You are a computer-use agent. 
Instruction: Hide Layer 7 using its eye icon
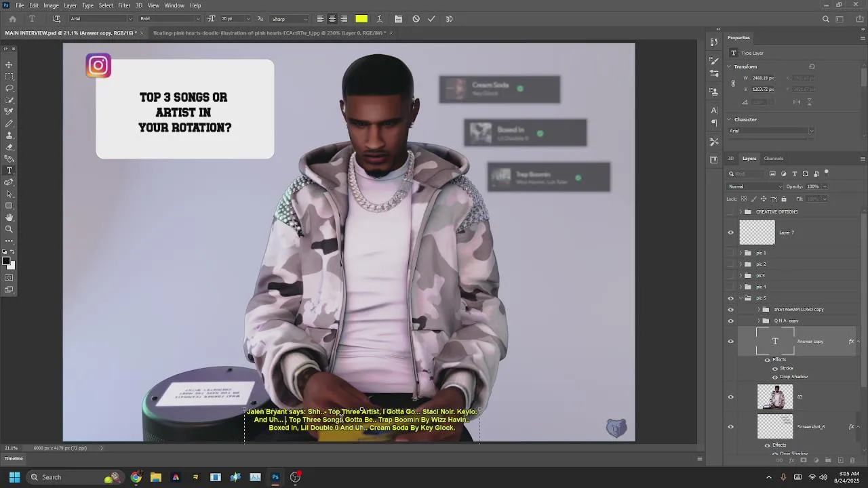tap(730, 232)
